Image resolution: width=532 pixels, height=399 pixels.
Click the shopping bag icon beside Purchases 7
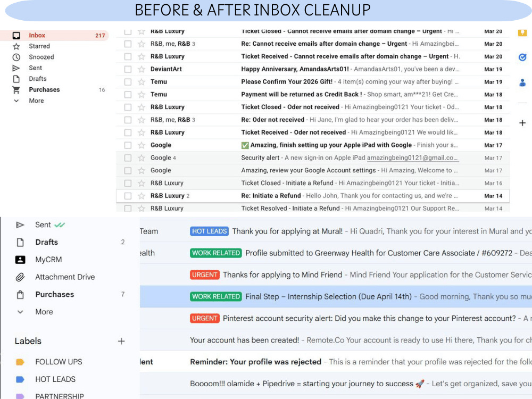(20, 295)
